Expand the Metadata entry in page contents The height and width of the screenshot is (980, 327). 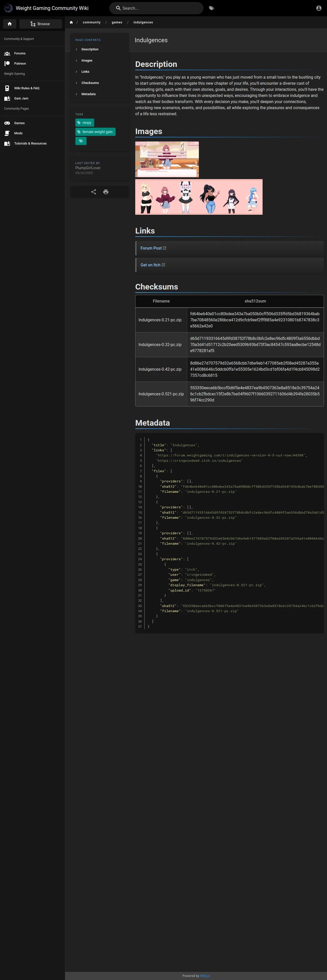[88, 94]
